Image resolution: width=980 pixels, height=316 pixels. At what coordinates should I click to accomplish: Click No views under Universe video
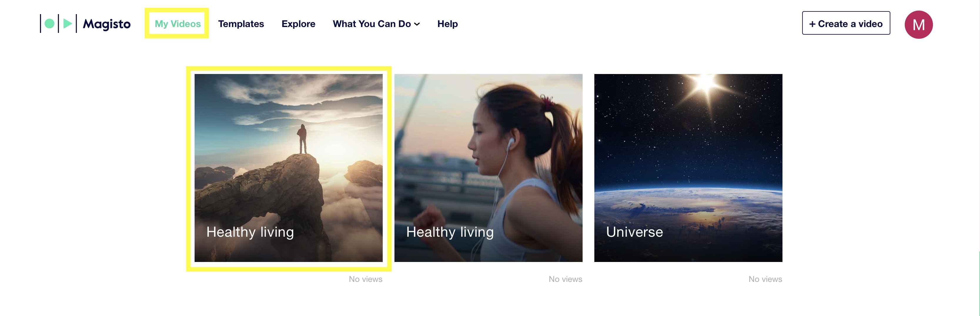[765, 279]
